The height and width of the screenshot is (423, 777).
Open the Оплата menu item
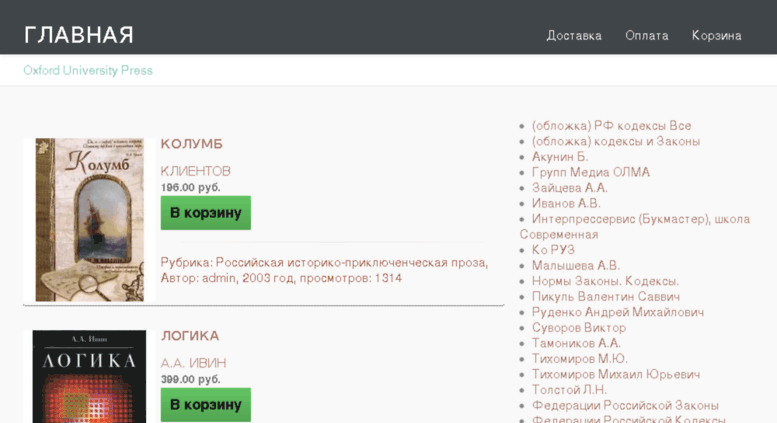[647, 36]
